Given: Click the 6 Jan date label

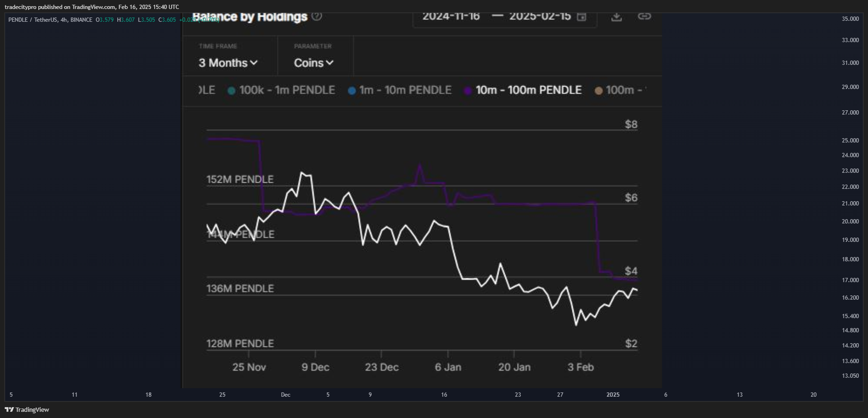Looking at the screenshot, I should [448, 367].
